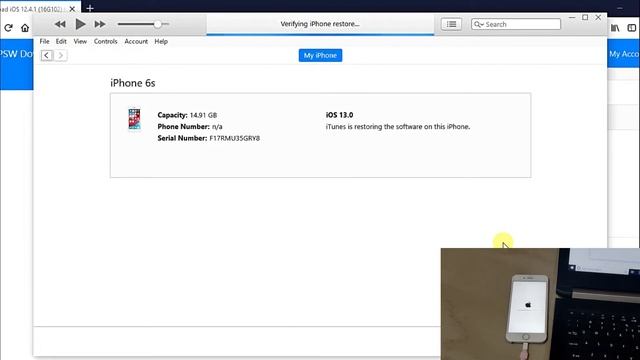Image resolution: width=640 pixels, height=360 pixels.
Task: Open the Controls menu
Action: 105,41
